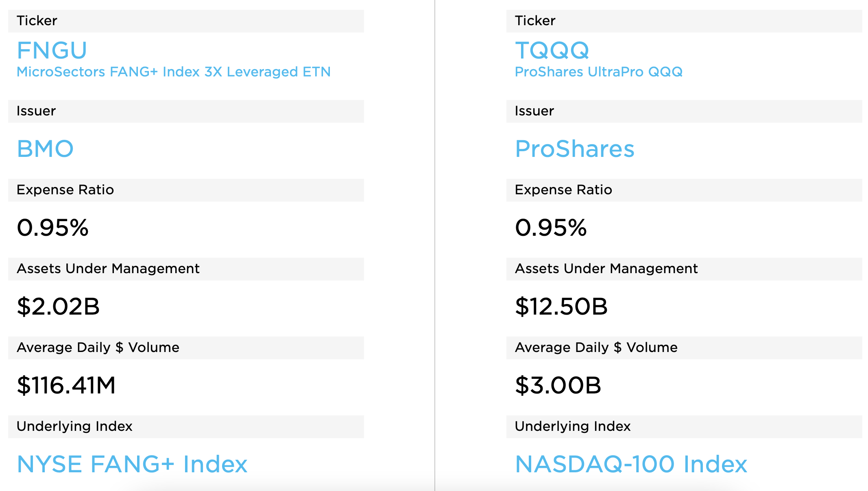This screenshot has width=868, height=491.
Task: Open the TQQQ ticker link
Action: (x=552, y=50)
